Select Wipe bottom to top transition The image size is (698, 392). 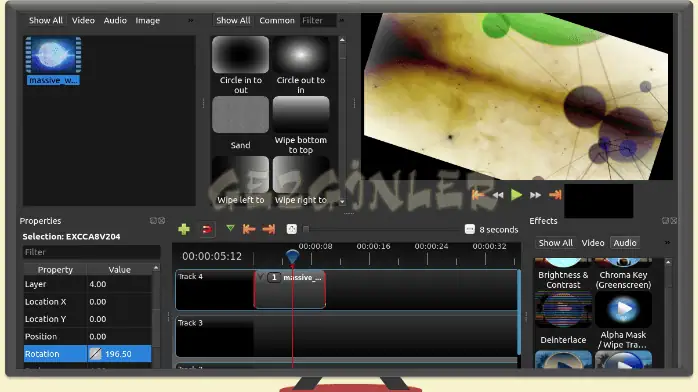click(301, 115)
